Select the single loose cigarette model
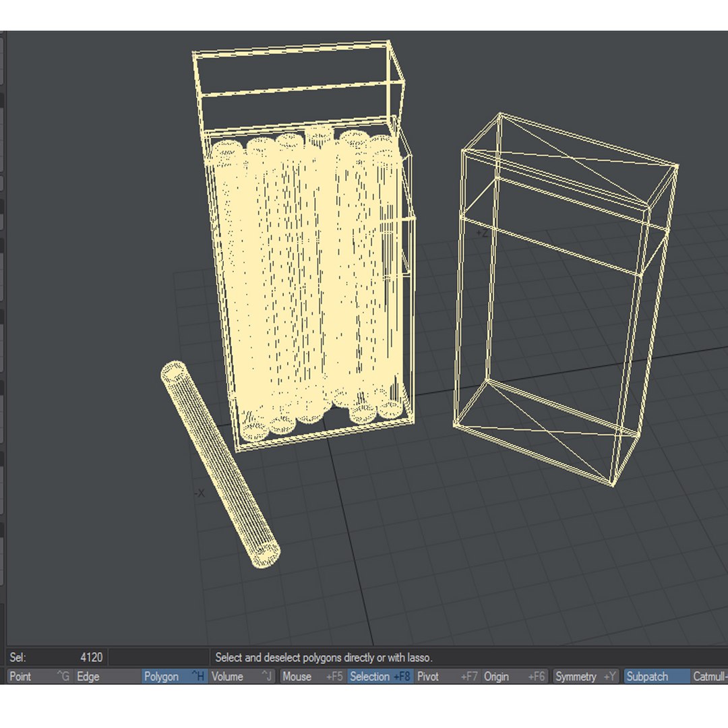 coord(220,464)
